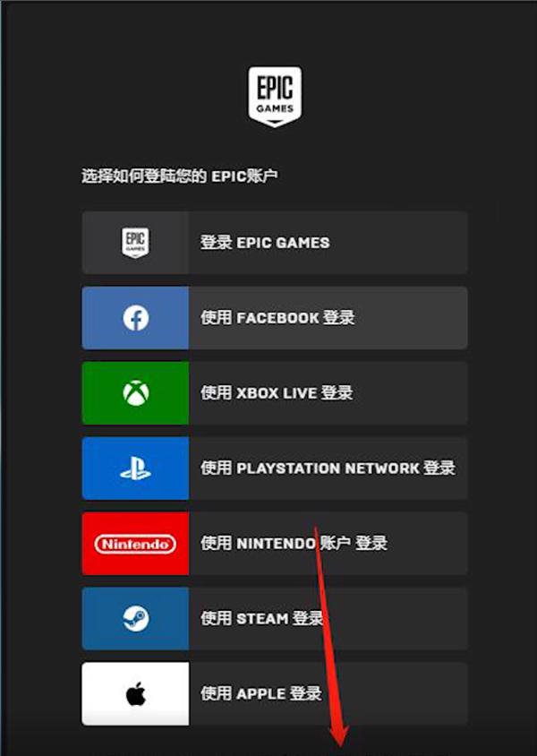Click the Steam logo icon tile
The width and height of the screenshot is (537, 756).
(135, 619)
